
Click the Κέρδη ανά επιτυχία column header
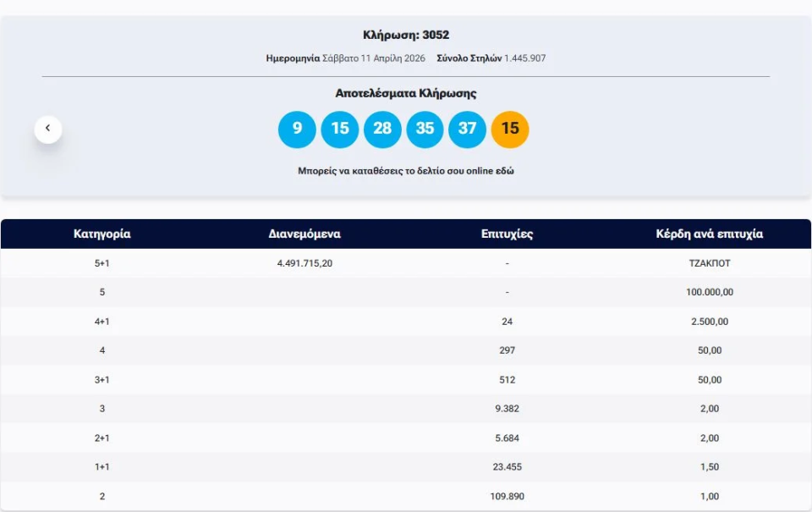pos(710,234)
